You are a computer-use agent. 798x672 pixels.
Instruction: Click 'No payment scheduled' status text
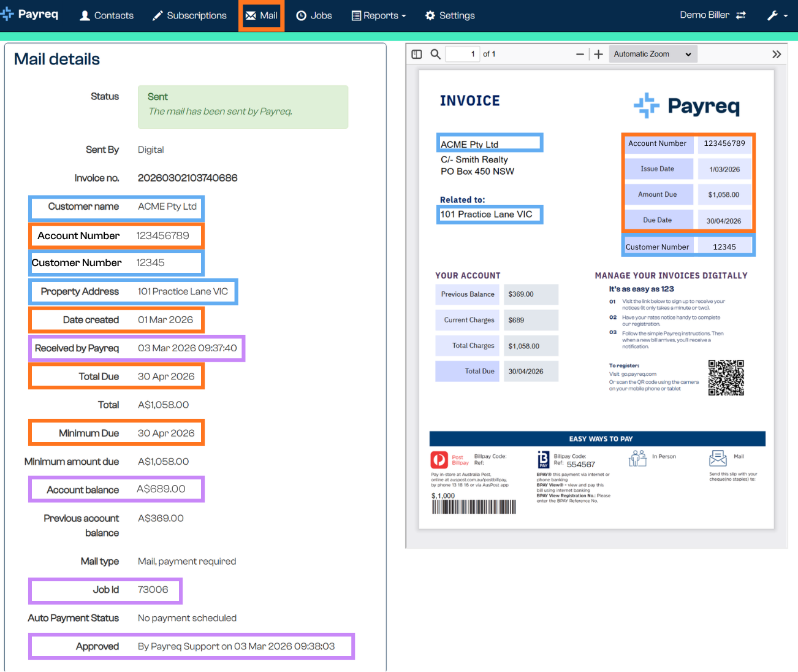[x=187, y=618]
